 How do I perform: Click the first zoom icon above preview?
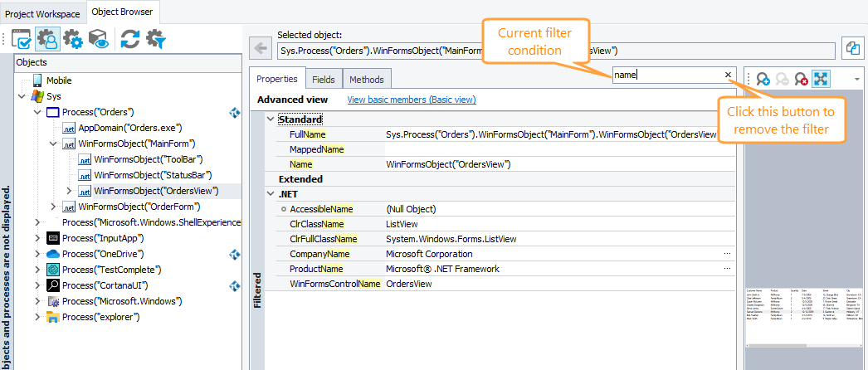(763, 79)
